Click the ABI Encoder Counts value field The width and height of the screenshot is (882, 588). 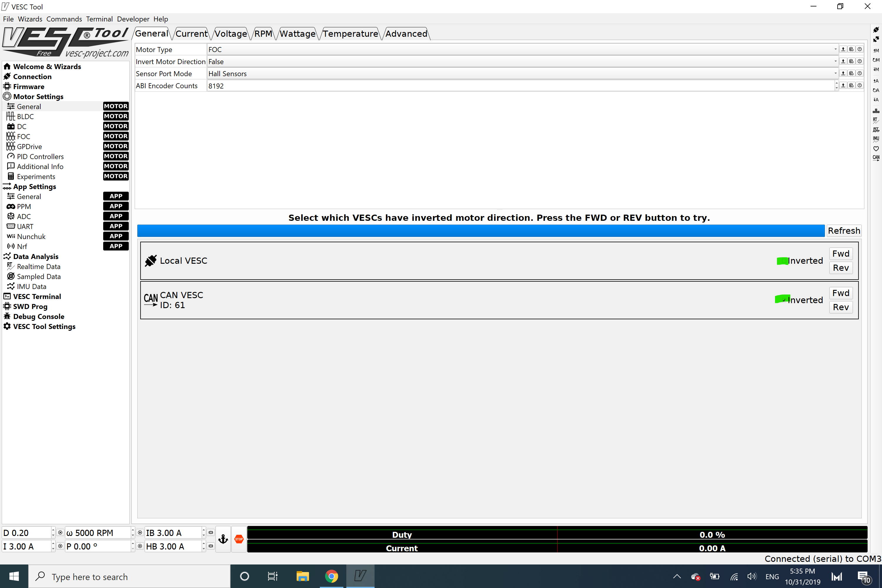pyautogui.click(x=520, y=86)
